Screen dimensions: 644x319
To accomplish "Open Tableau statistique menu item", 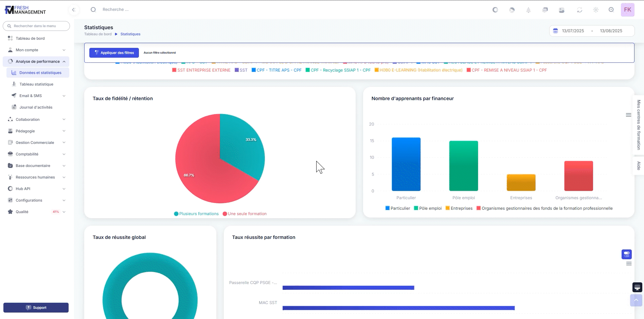I will (x=36, y=84).
